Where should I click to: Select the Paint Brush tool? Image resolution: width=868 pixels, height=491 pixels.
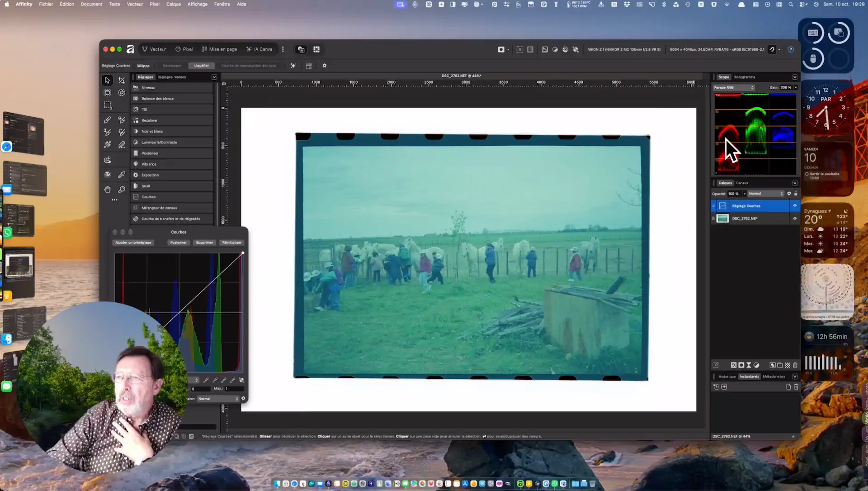[107, 120]
